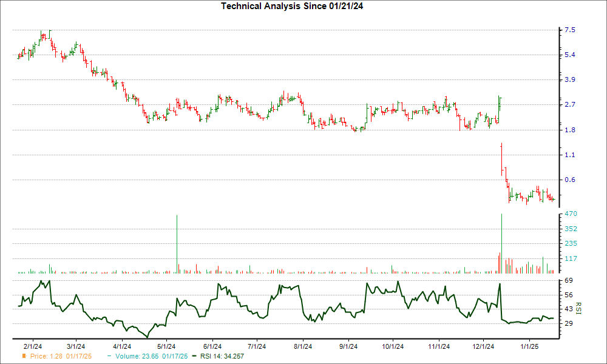Viewport: 607px width, 364px height.
Task: Click the 'Price: 1.28 01/17/25' legend text
Action: [61, 356]
